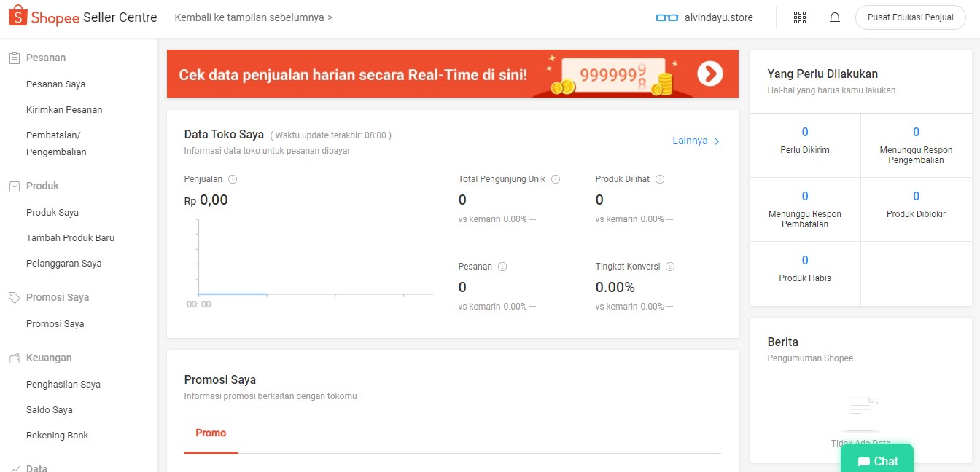Screen dimensions: 980x472
Task: Open the notifications bell
Action: (836, 17)
